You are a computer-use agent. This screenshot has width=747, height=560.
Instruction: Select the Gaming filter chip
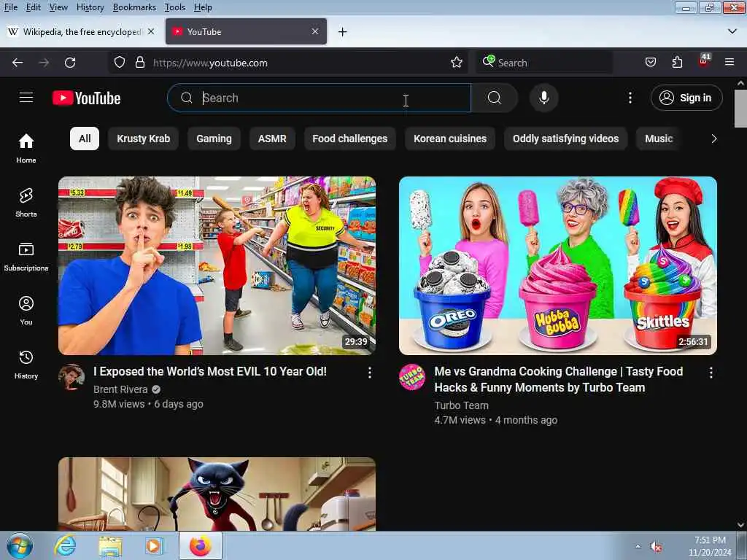pos(214,139)
